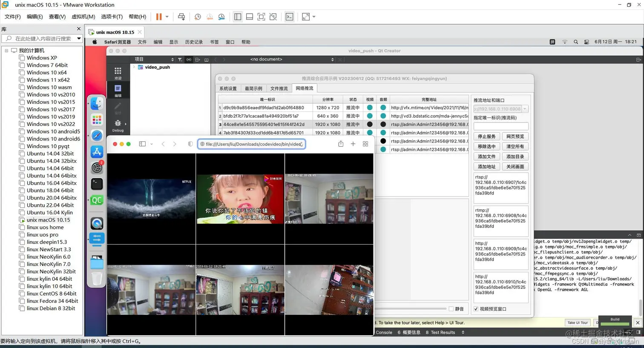The height and width of the screenshot is (348, 644).
Task: Open Safari sidebar chevron dropdown
Action: coord(152,144)
